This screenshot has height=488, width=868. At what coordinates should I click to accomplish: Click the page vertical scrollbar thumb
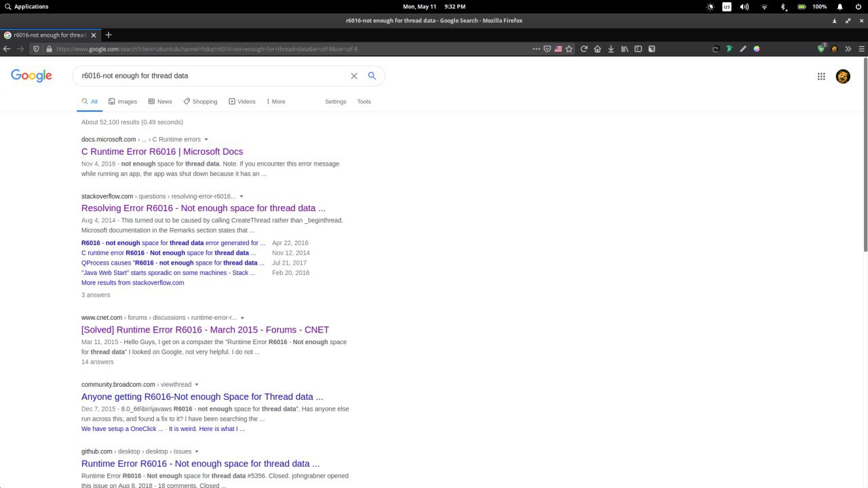865,156
